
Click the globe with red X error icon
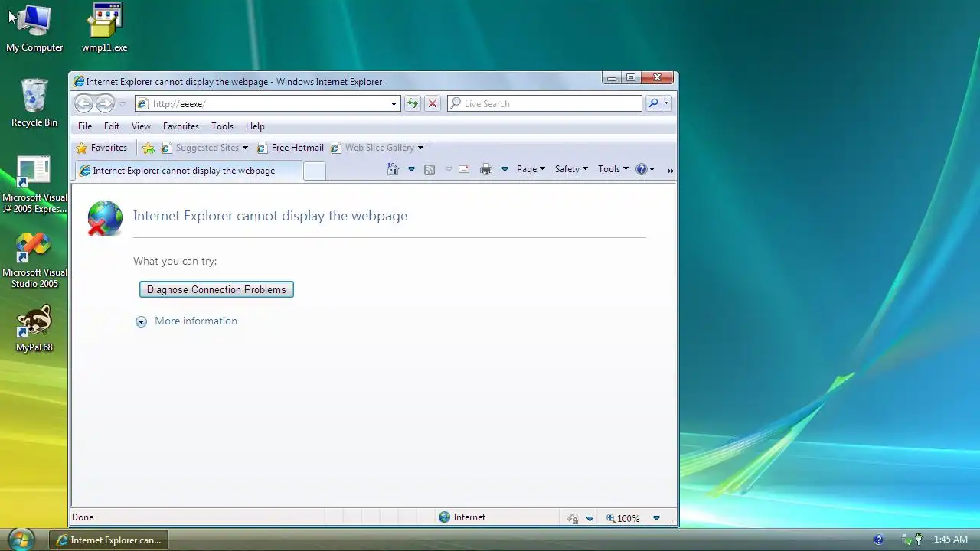pos(105,218)
